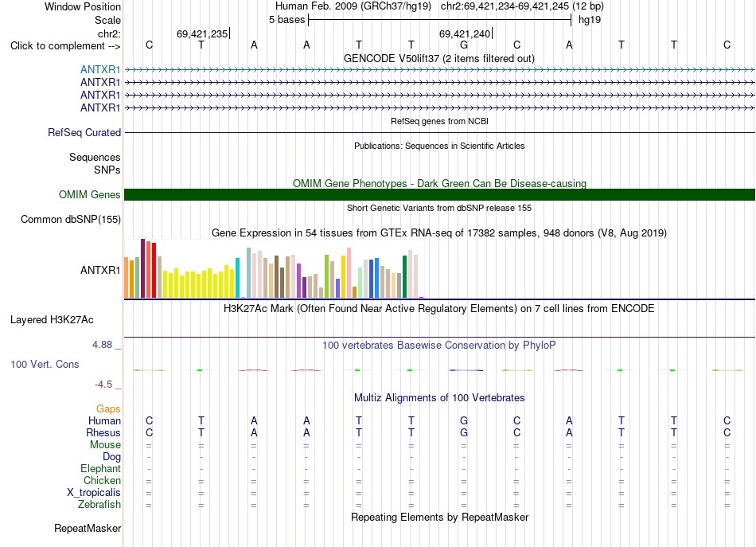This screenshot has height=547, width=756.
Task: Click the Window Position label
Action: [x=83, y=6]
